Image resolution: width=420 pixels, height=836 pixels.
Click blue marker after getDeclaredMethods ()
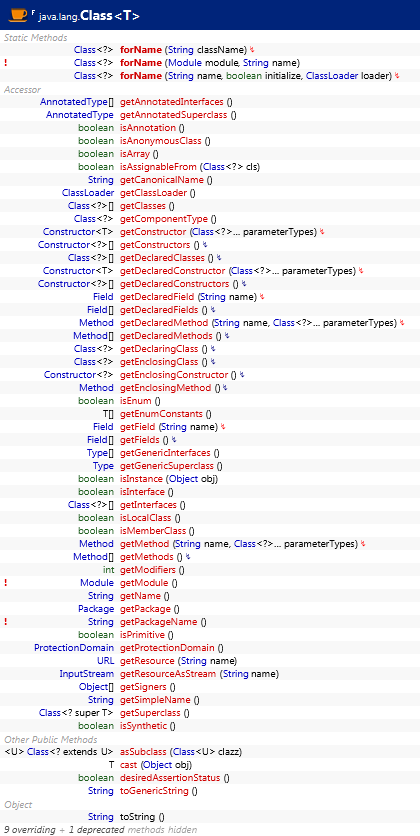tap(227, 336)
